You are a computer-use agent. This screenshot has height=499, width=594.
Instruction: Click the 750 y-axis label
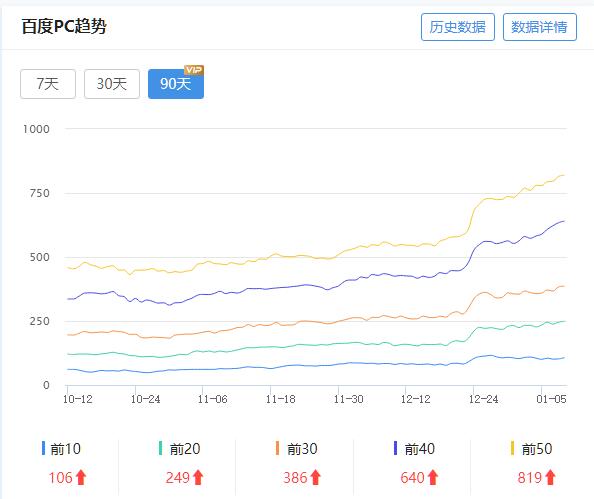point(40,193)
